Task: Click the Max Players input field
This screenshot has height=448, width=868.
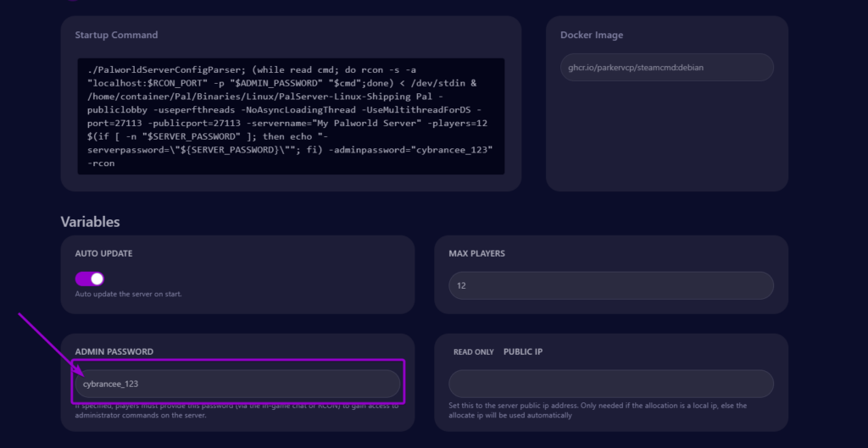Action: click(x=611, y=285)
